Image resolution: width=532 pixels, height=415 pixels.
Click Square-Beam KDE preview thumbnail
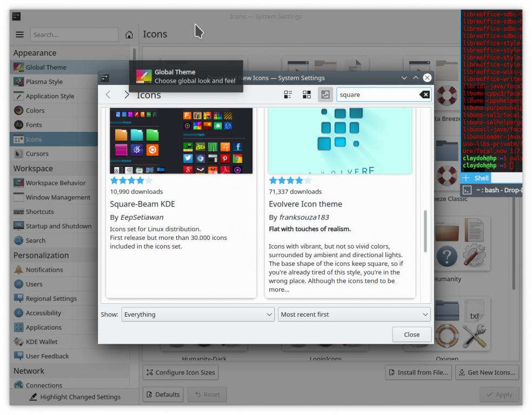point(181,140)
